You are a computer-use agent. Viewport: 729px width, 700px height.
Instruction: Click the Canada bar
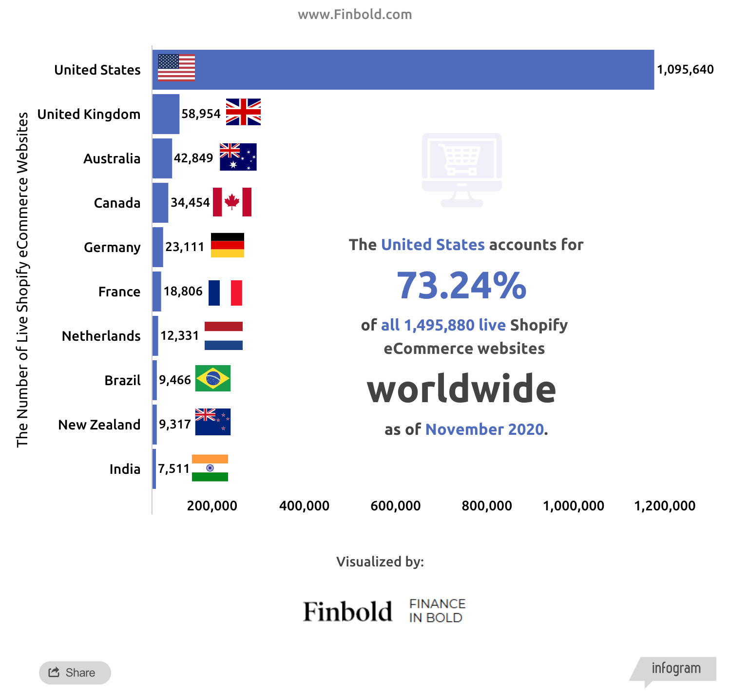(160, 203)
